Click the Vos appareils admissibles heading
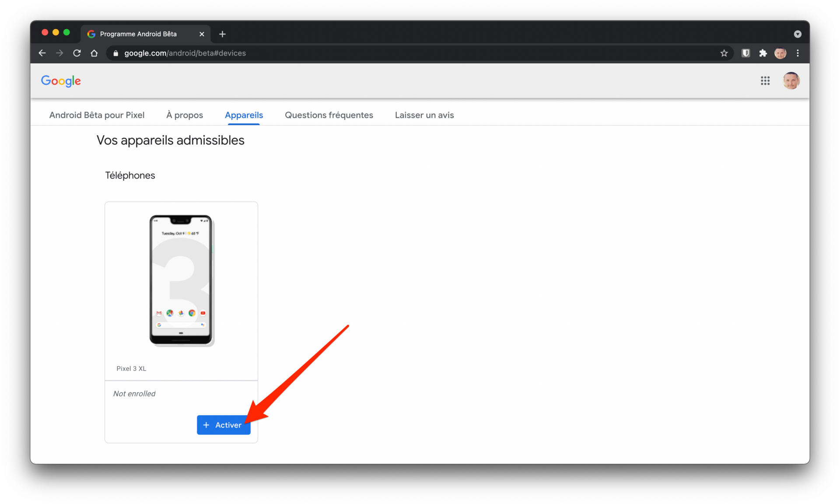This screenshot has width=840, height=504. 171,140
